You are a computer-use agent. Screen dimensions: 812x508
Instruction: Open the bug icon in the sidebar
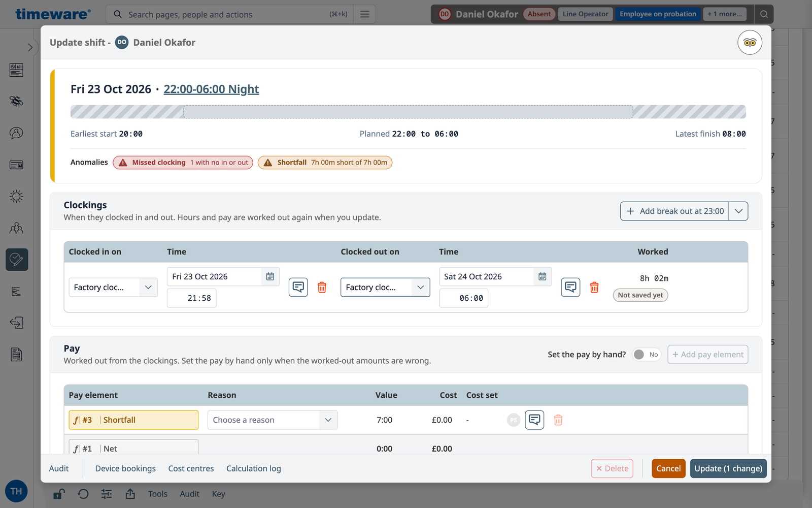pos(16,101)
